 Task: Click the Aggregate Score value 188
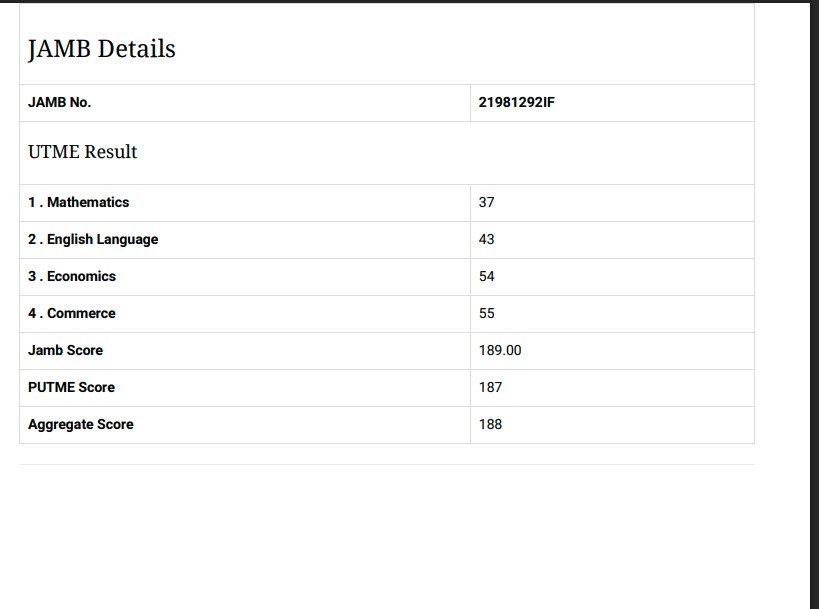point(490,424)
